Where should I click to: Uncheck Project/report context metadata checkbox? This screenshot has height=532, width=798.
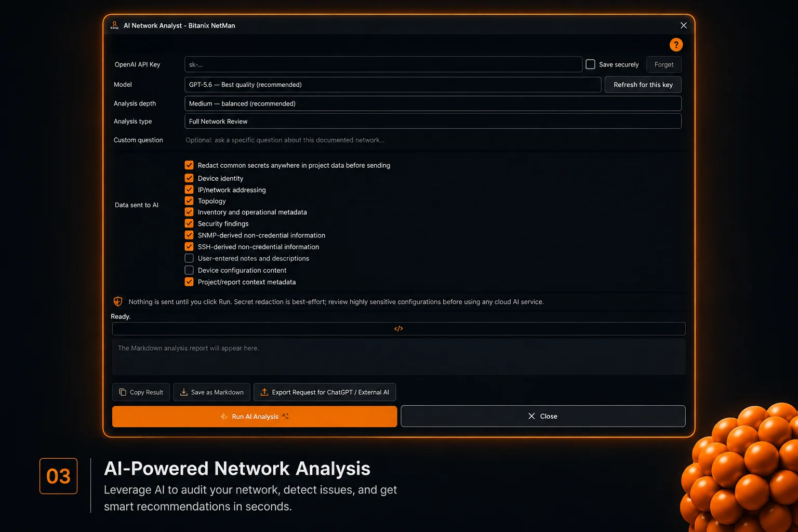click(189, 282)
